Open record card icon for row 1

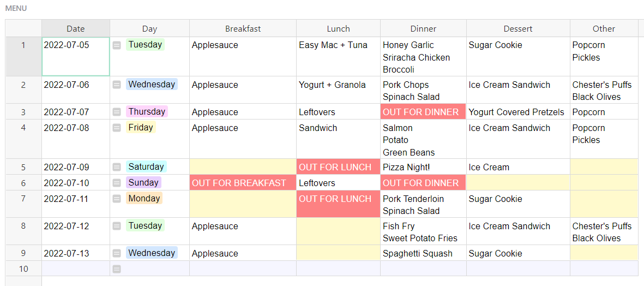pos(117,46)
